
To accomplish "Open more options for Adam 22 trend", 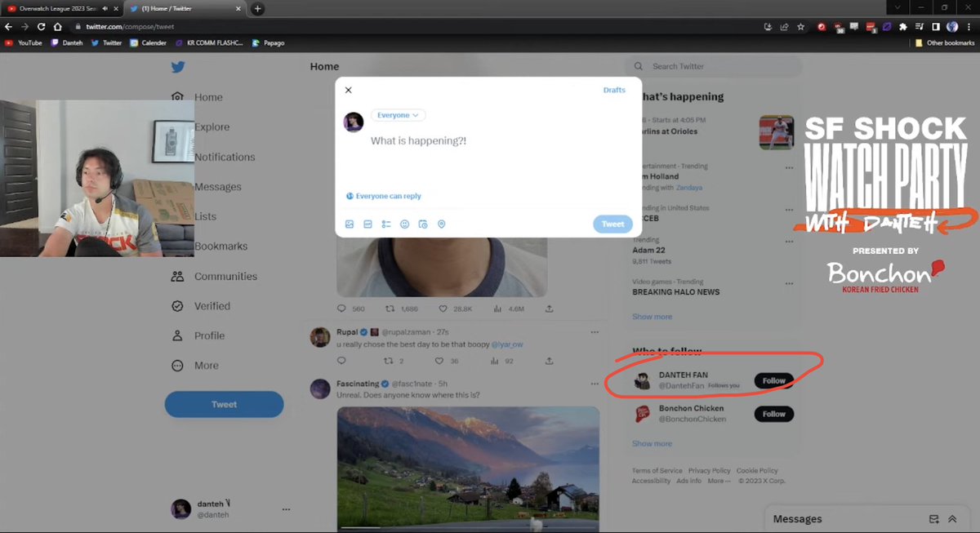I will pyautogui.click(x=789, y=242).
